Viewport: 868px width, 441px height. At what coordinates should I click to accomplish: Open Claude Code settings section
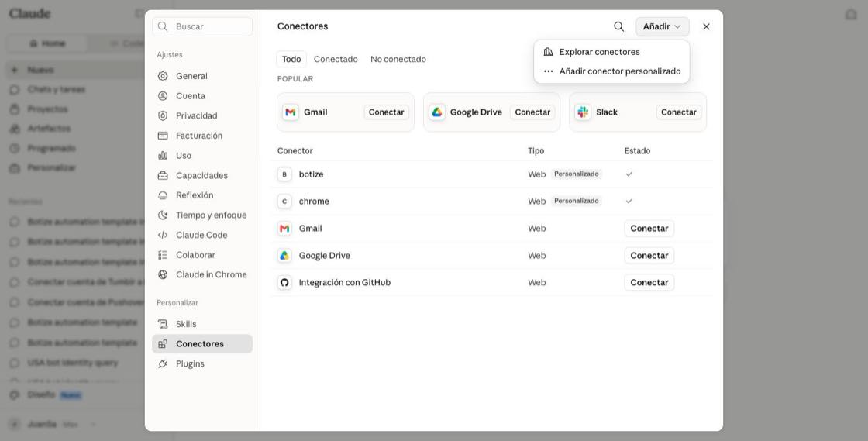pyautogui.click(x=202, y=235)
